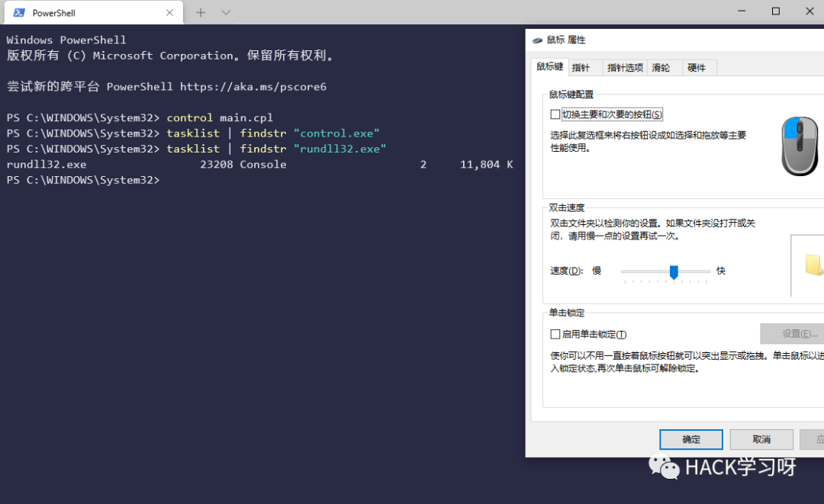The width and height of the screenshot is (824, 504).
Task: Click the "control.exe" string in terminal
Action: pyautogui.click(x=336, y=133)
